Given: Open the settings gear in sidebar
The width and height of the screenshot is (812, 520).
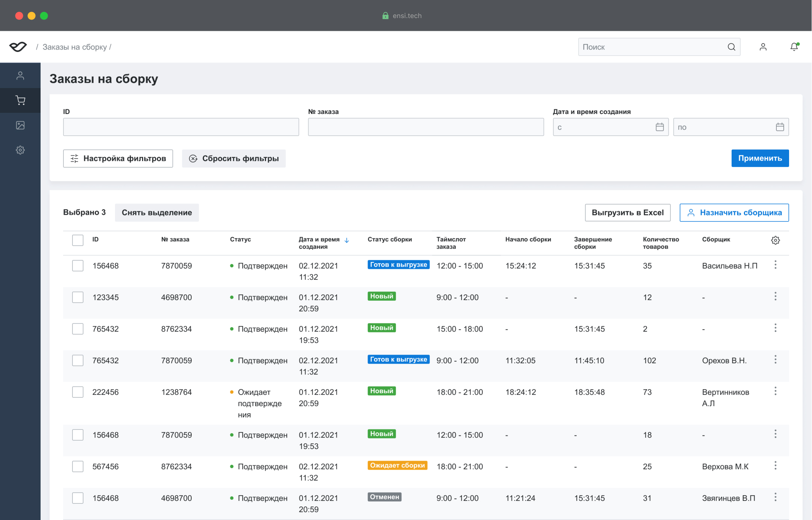Looking at the screenshot, I should [20, 150].
